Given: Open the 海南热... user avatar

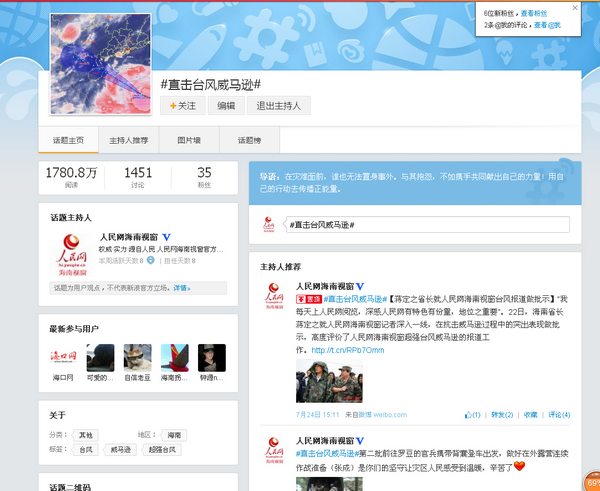Looking at the screenshot, I should tap(174, 357).
